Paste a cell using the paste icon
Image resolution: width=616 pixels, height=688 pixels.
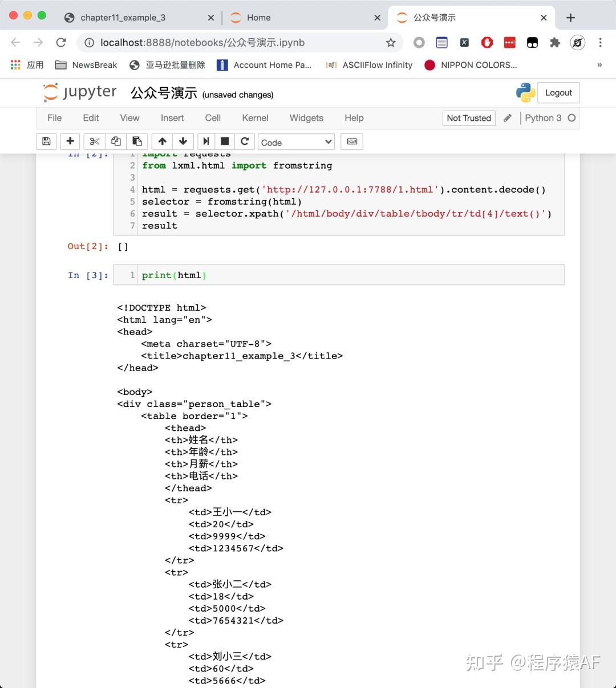click(137, 141)
